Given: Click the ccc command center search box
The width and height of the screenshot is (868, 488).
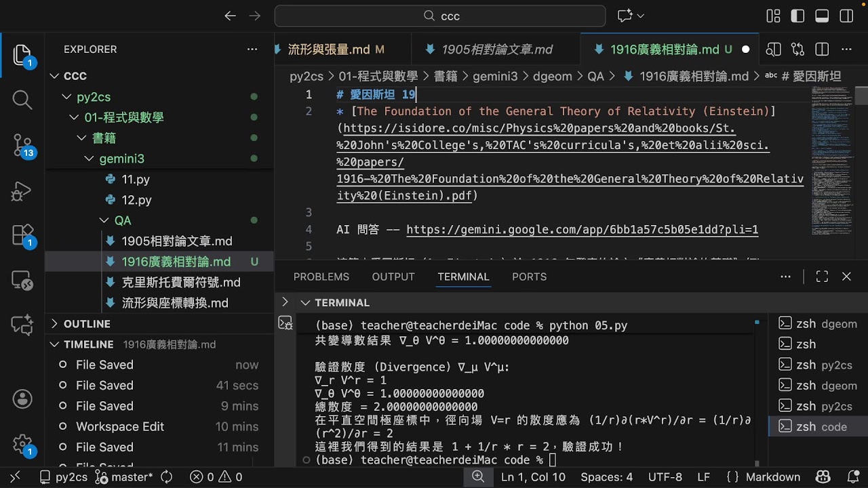Looking at the screenshot, I should click(x=440, y=16).
